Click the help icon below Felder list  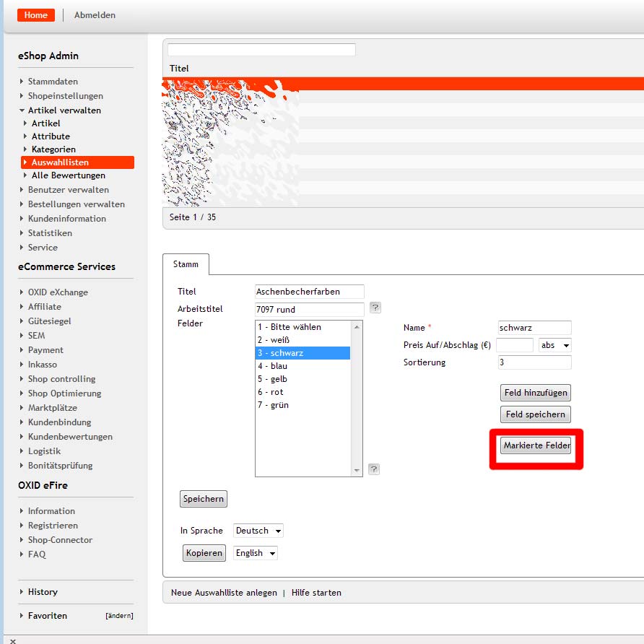[x=374, y=469]
